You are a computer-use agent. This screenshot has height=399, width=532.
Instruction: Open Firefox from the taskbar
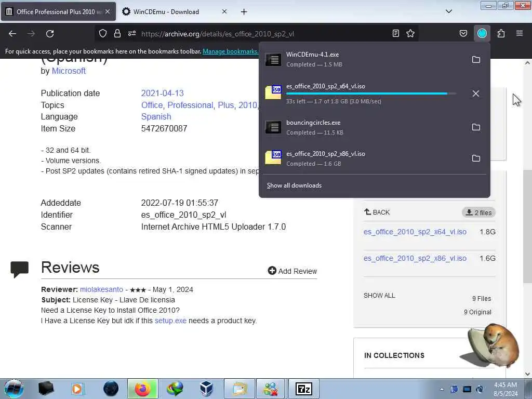pyautogui.click(x=143, y=389)
